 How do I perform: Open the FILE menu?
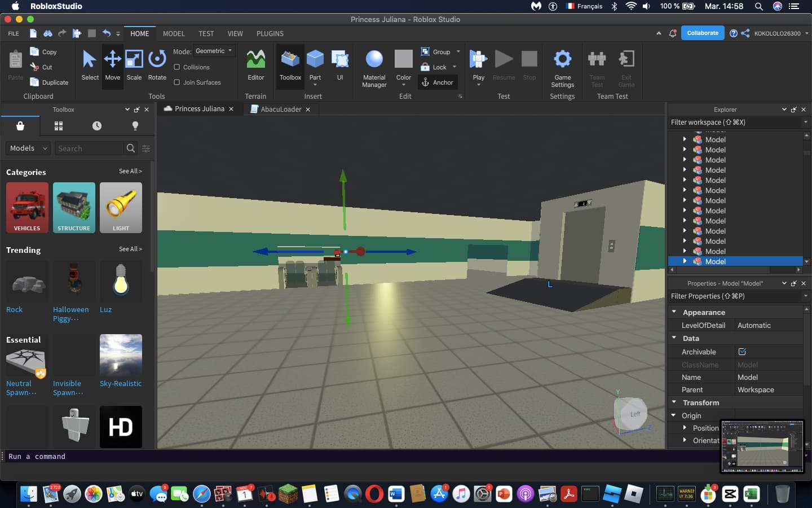point(14,34)
